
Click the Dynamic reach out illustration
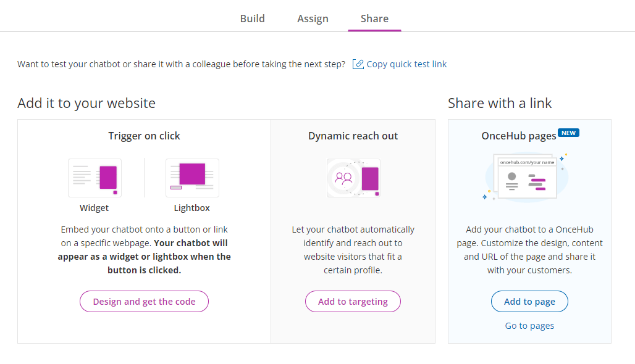coord(353,178)
